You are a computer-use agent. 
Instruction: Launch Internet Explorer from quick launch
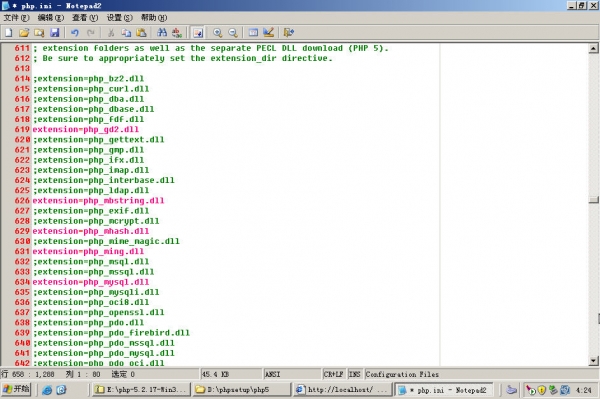click(47, 390)
